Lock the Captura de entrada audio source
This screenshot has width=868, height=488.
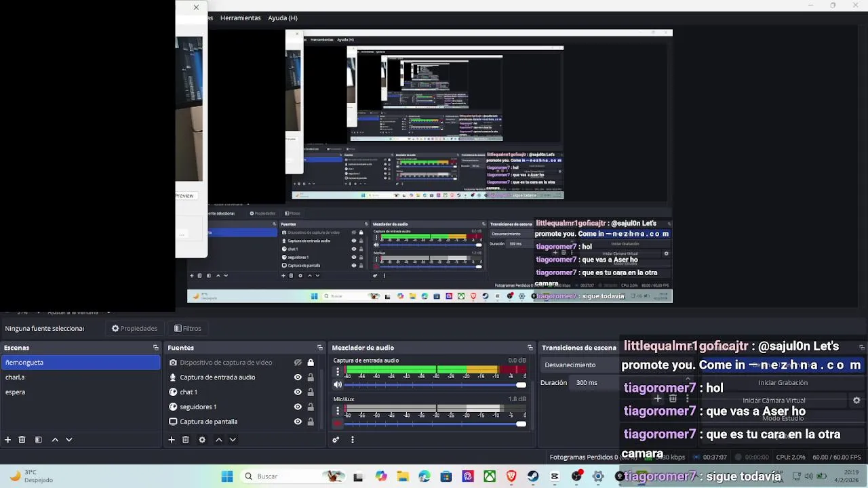[311, 378]
